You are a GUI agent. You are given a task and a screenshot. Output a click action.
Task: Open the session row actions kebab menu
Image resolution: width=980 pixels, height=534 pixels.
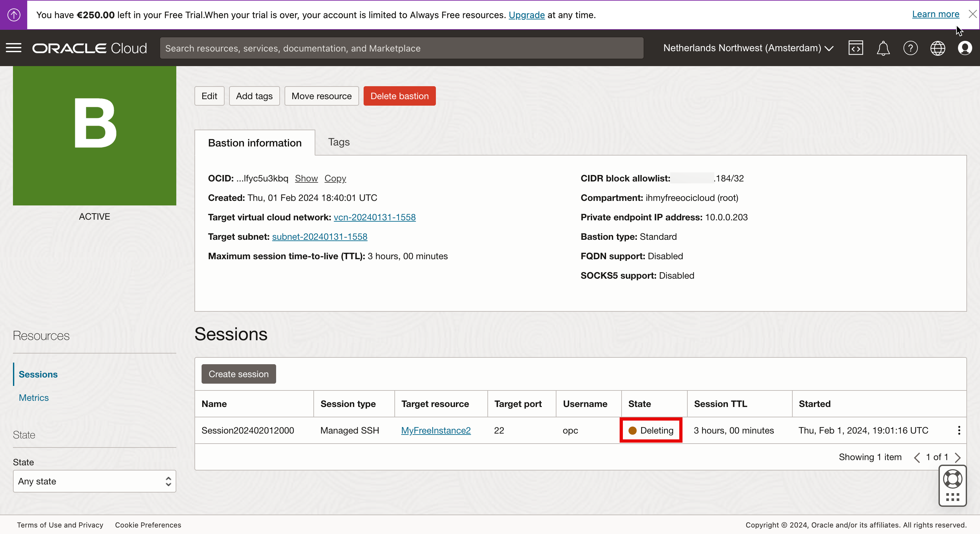959,430
